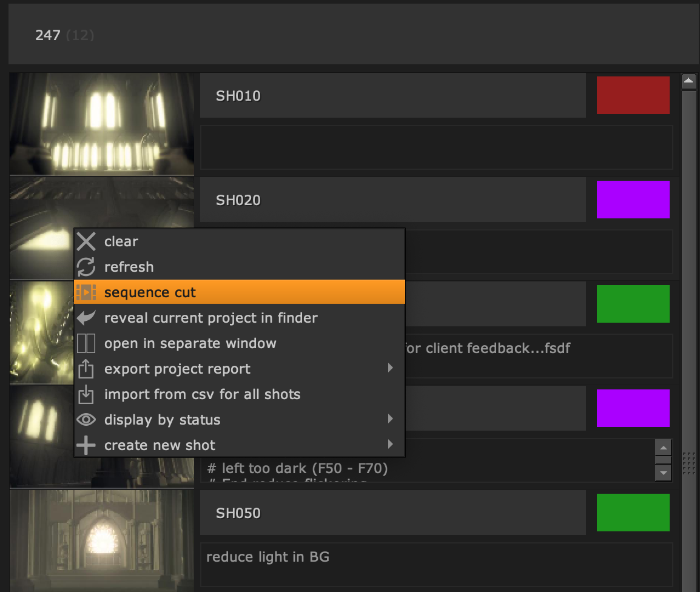The height and width of the screenshot is (592, 700).
Task: Click the curved arrow icon for reveal in finder
Action: click(86, 317)
